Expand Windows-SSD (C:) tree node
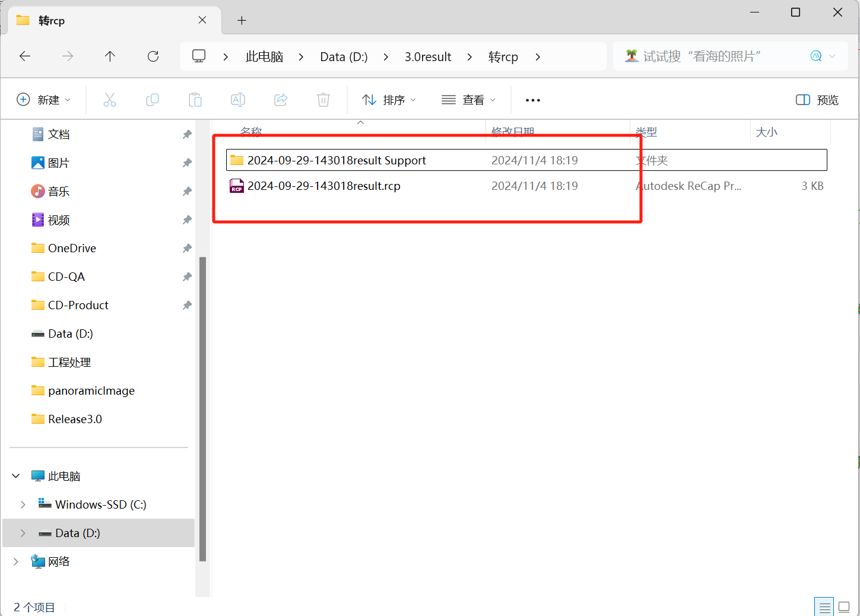Screen dimensions: 860x616 tap(23, 504)
